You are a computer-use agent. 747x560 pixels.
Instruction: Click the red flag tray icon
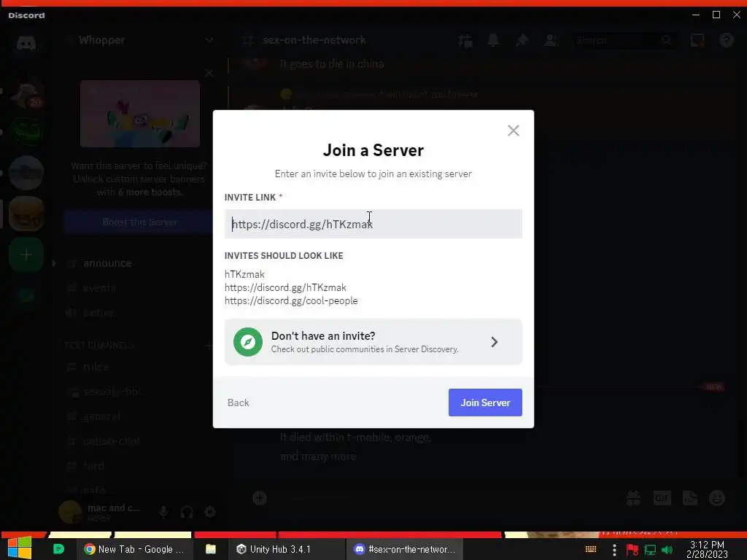(x=632, y=550)
